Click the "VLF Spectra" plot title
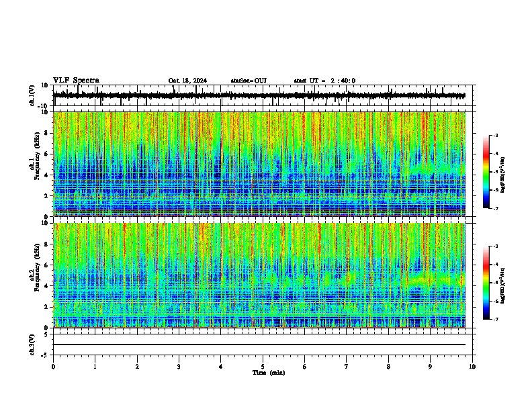 [x=76, y=81]
